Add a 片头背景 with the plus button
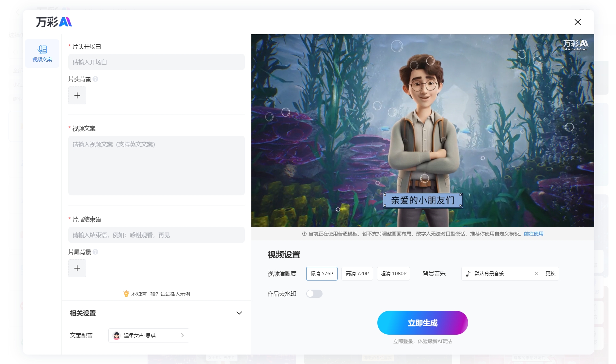Image resolution: width=616 pixels, height=364 pixels. (77, 96)
